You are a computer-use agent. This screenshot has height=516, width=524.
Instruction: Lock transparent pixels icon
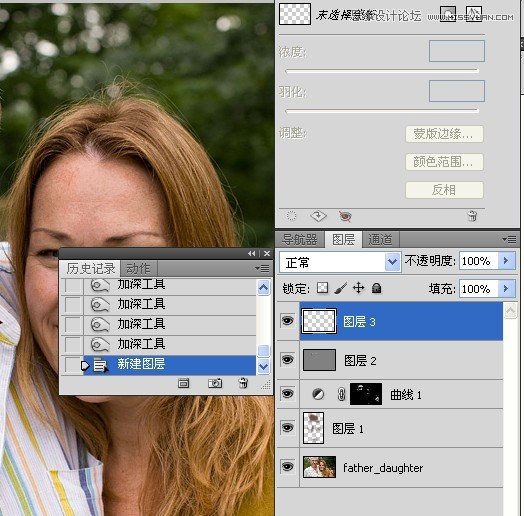pos(322,288)
